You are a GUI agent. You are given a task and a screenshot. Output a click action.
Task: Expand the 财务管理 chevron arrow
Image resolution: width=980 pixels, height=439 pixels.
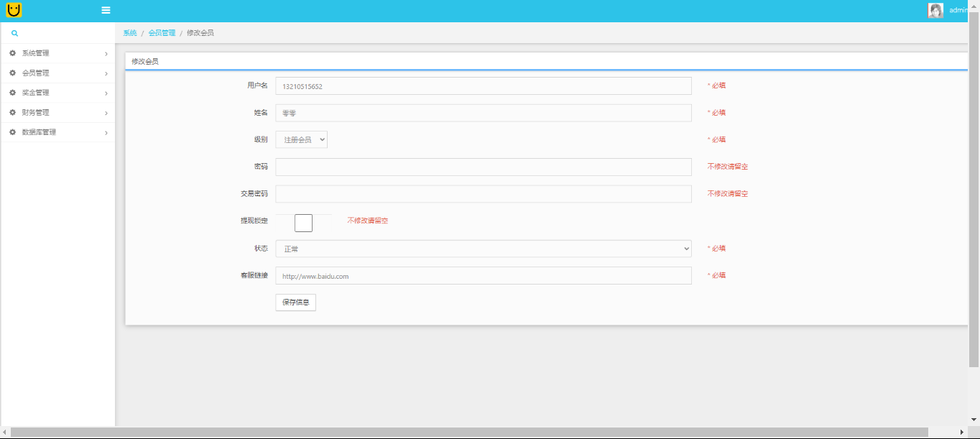106,113
